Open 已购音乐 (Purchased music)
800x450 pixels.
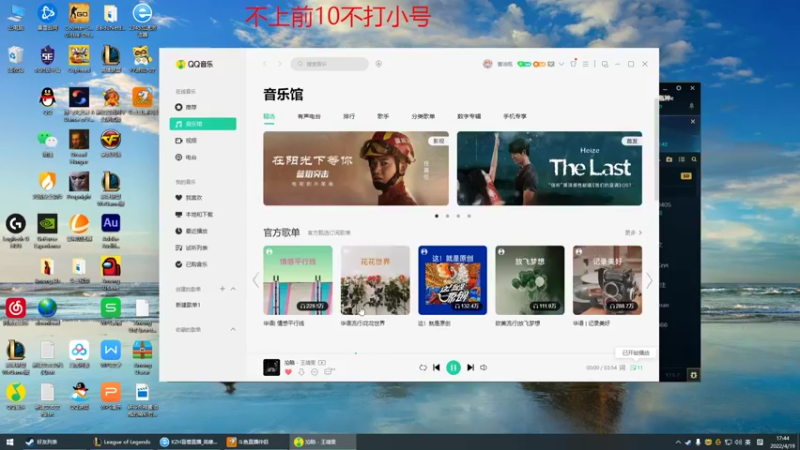pos(203,264)
